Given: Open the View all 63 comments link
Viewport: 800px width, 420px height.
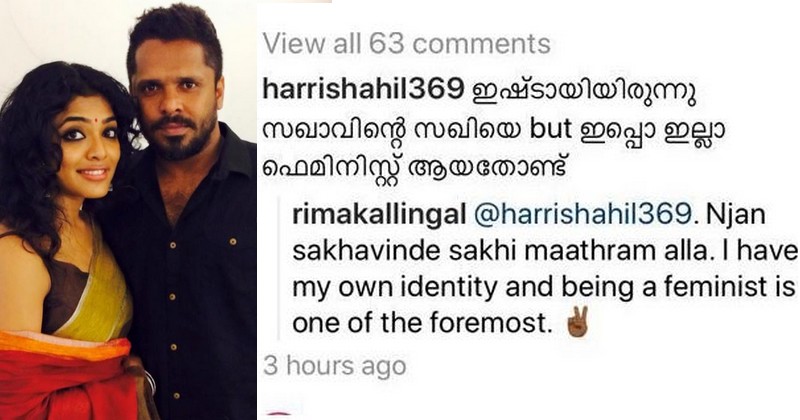Looking at the screenshot, I should click(407, 44).
